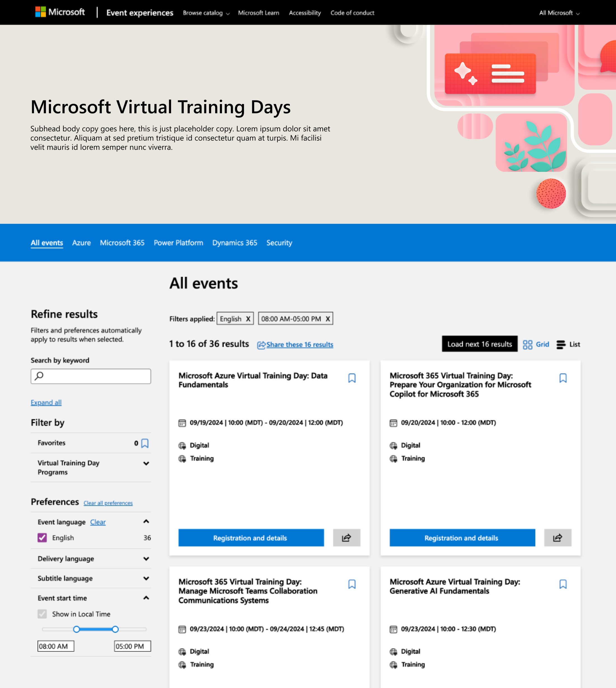Uncheck the English event language checkbox

coord(42,538)
